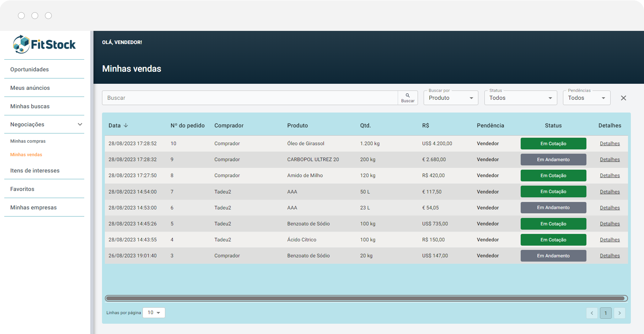Click Em Andamento status for order 3

tap(553, 256)
